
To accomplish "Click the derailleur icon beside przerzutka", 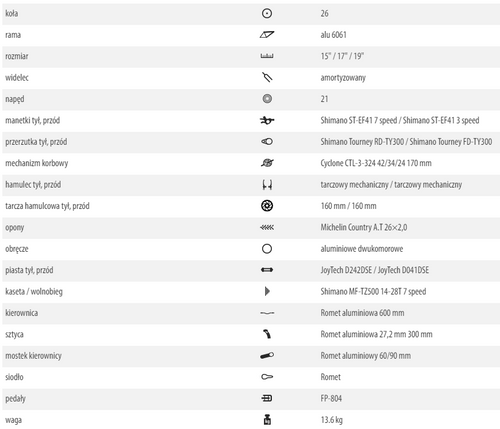I will click(x=267, y=142).
